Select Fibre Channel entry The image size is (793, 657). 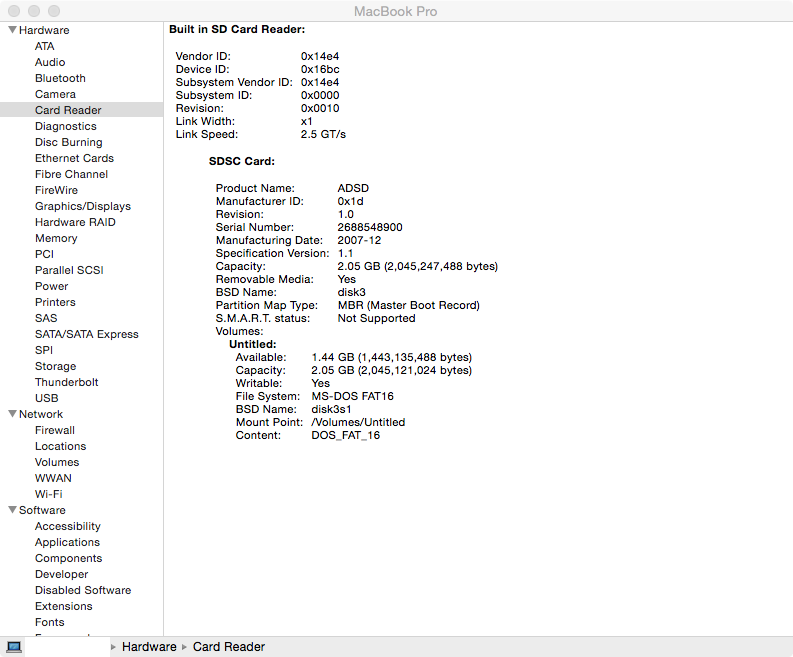[x=71, y=174]
